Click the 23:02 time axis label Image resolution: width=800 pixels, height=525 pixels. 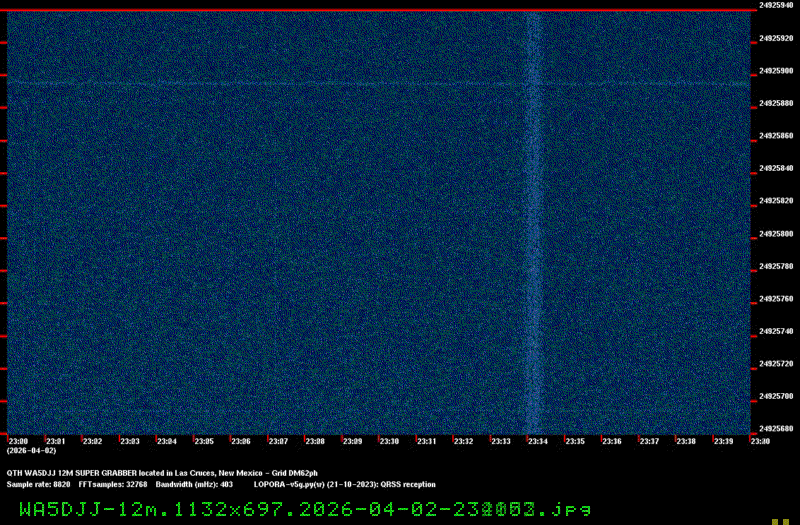(92, 441)
